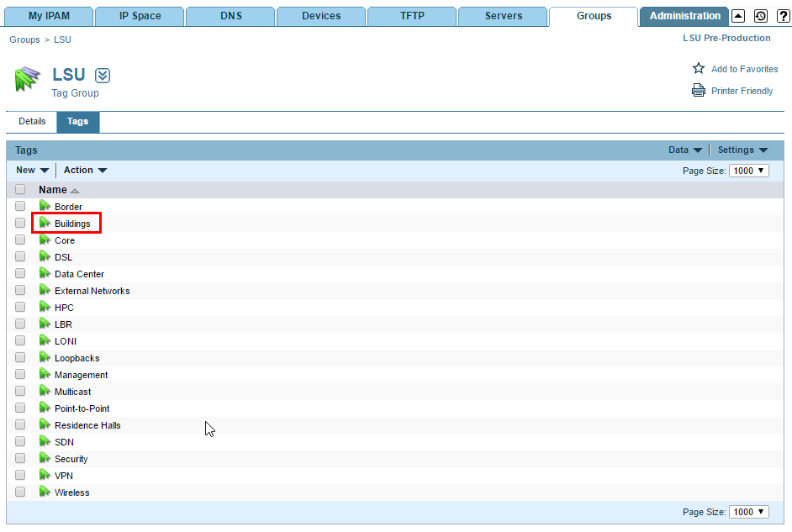Open the Data dropdown menu
The height and width of the screenshot is (532, 792).
pos(685,150)
